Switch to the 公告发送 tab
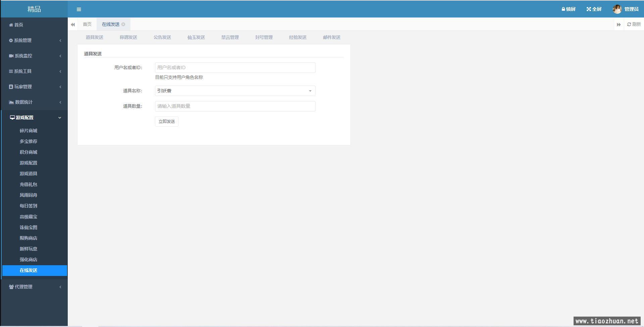This screenshot has width=644, height=327. pos(162,37)
